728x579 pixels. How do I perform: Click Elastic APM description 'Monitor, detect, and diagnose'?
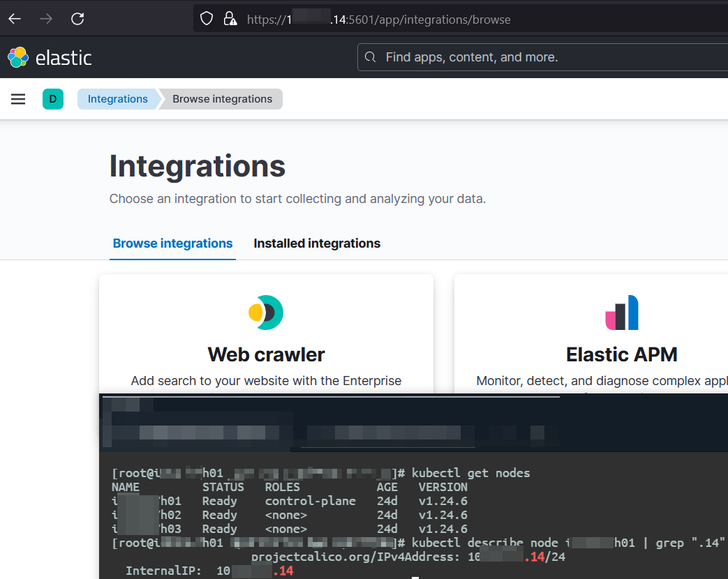[x=602, y=381]
